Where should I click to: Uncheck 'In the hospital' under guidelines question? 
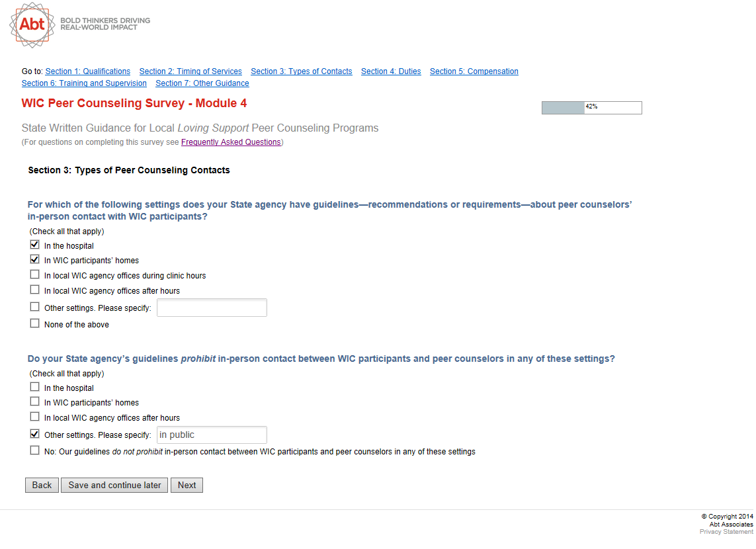[35, 245]
